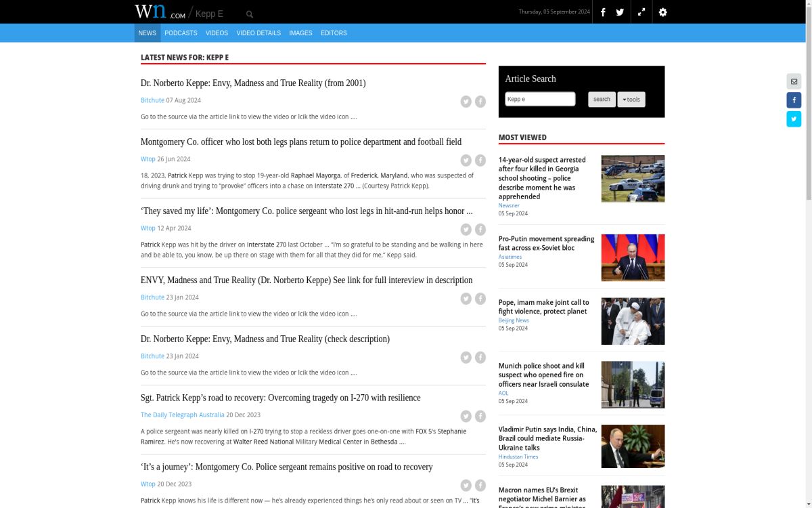Share on Twitter using right sidebar button
812x508 pixels.
click(794, 119)
